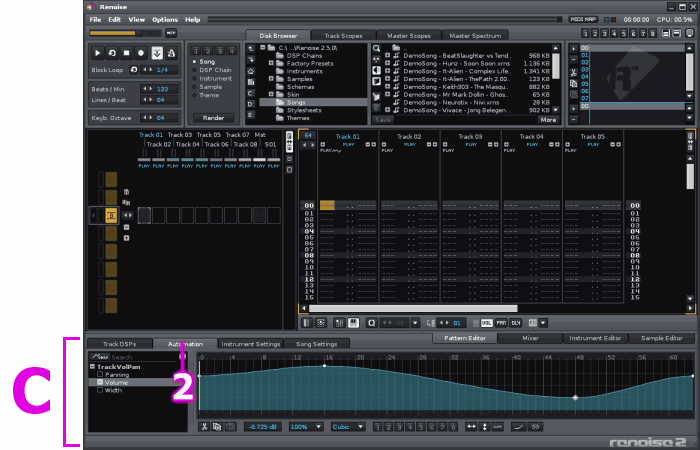Screen dimensions: 700x450
Task: Collapse the TrackVolPan tree node
Action: click(92, 367)
